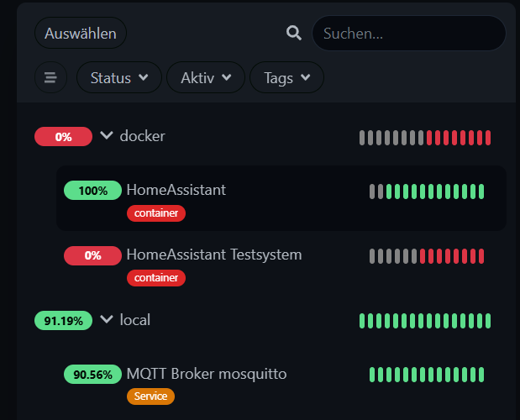Click the docker group 0% uptime badge
This screenshot has width=520, height=420.
(x=63, y=137)
